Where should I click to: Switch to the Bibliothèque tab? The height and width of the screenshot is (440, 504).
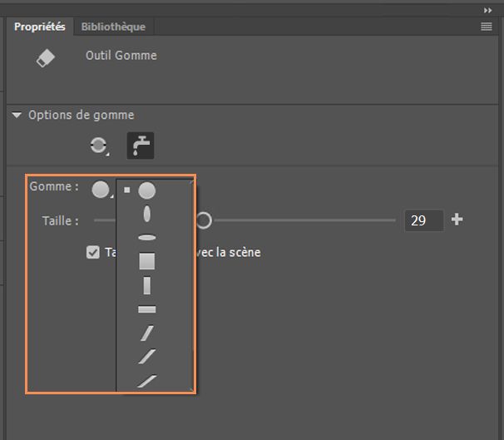(x=113, y=27)
